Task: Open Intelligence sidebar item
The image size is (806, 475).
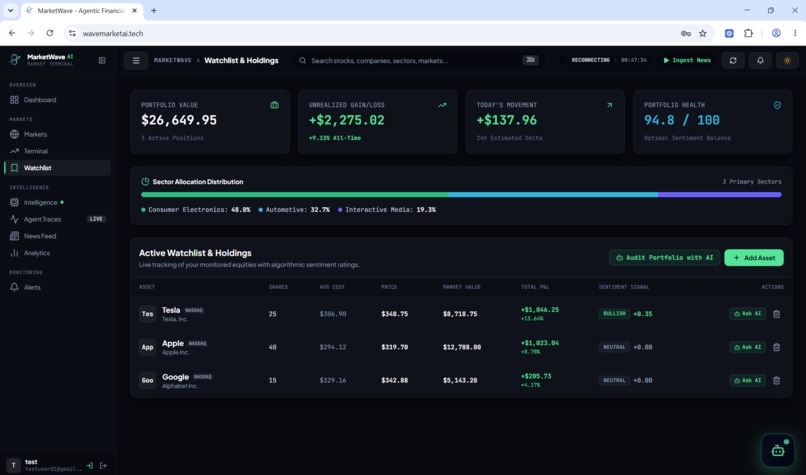Action: click(x=57, y=203)
